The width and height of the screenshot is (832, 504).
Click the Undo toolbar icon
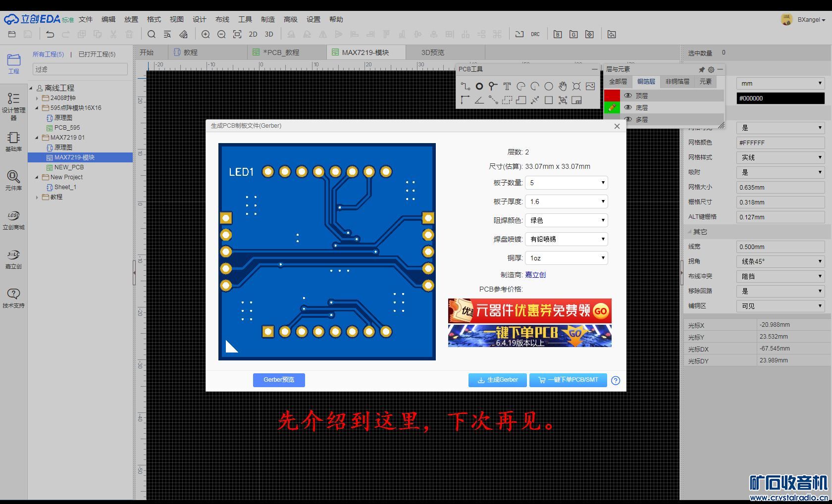coord(50,34)
